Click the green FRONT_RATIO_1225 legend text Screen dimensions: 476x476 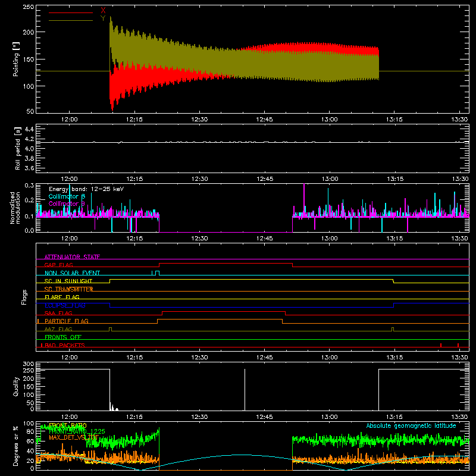tap(77, 431)
